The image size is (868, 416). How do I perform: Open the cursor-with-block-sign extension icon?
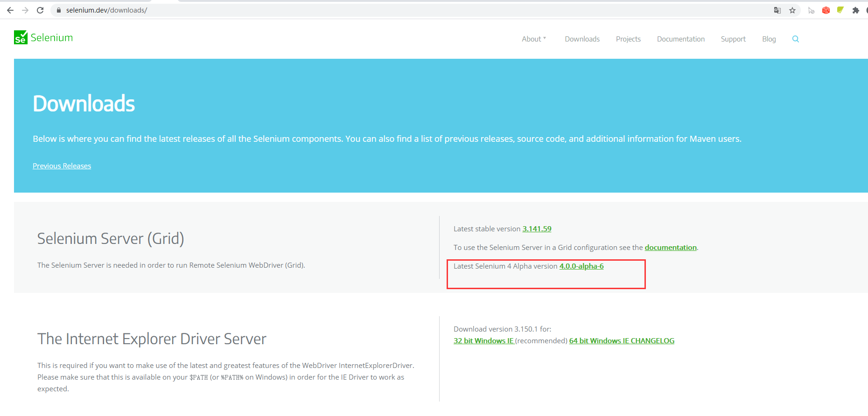[812, 10]
